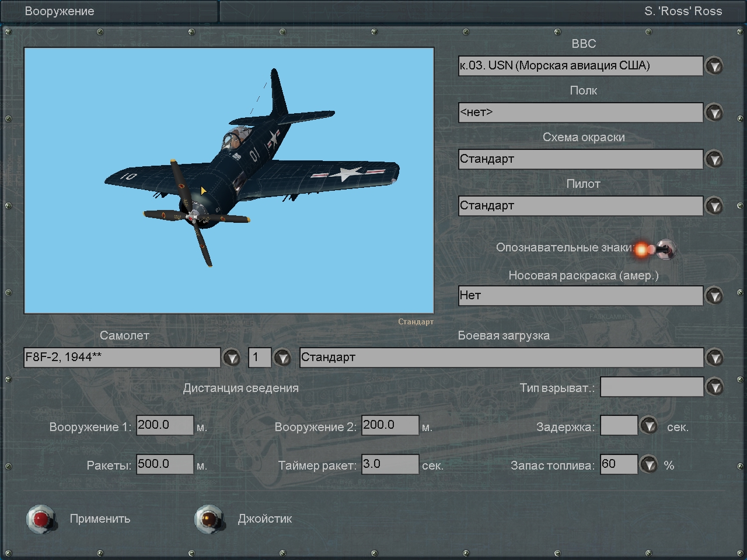Image resolution: width=747 pixels, height=560 pixels.
Task: Select the Ракеты distance input field
Action: pyautogui.click(x=165, y=464)
